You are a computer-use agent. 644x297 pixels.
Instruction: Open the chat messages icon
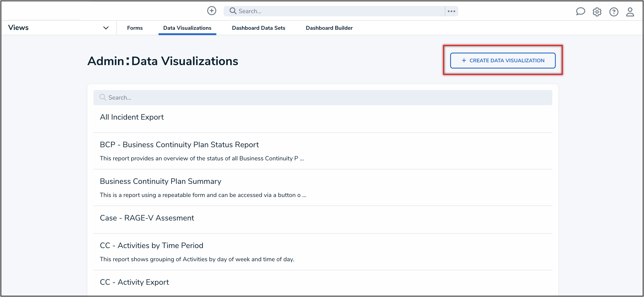click(581, 11)
